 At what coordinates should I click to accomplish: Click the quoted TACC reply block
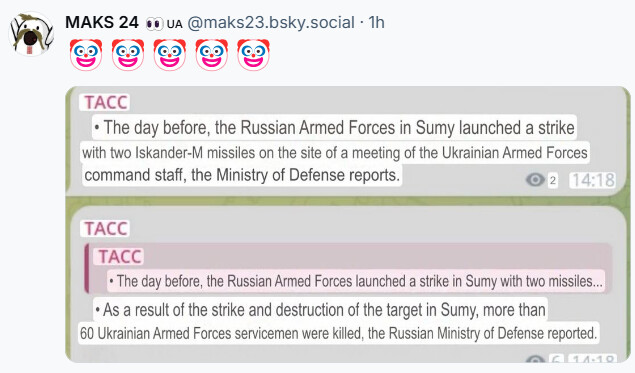pos(348,268)
